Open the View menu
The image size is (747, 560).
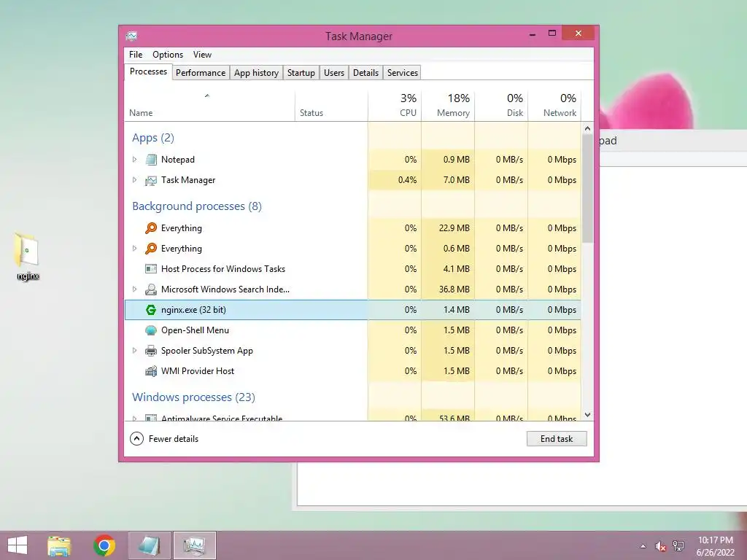point(203,55)
